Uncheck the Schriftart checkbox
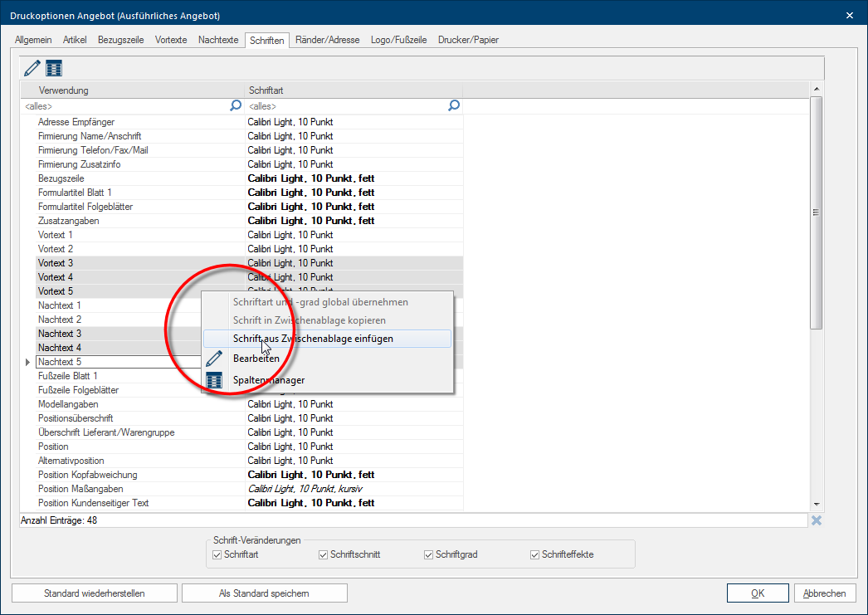Viewport: 868px width, 615px height. 218,554
